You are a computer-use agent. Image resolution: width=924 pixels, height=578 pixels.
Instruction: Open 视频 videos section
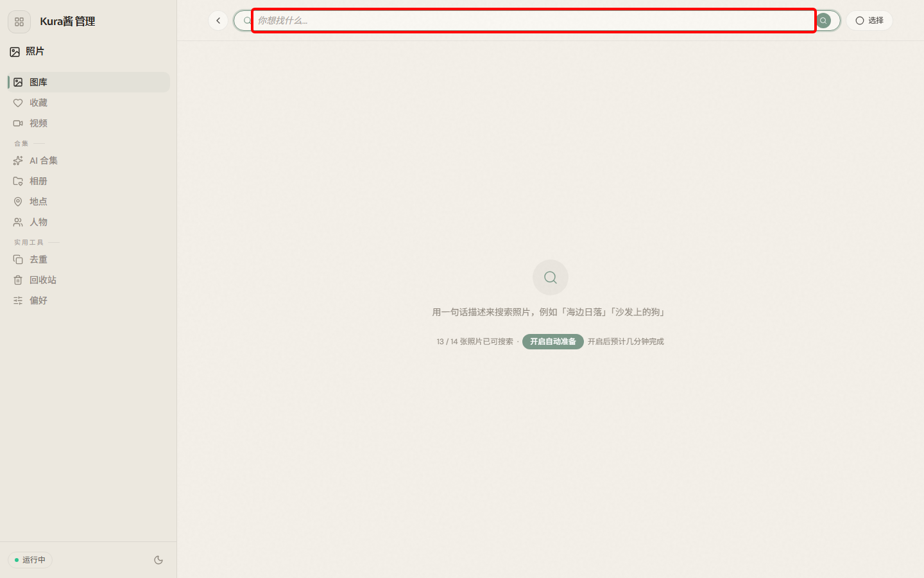[89, 123]
